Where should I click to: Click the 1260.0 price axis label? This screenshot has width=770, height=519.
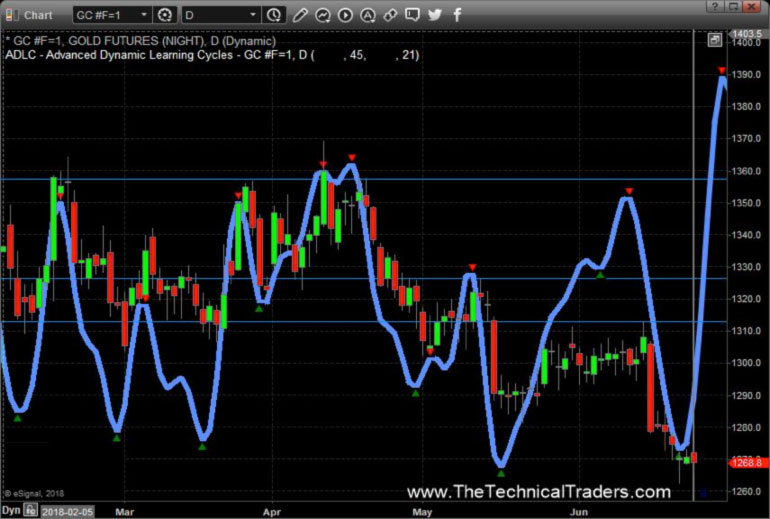pos(747,492)
